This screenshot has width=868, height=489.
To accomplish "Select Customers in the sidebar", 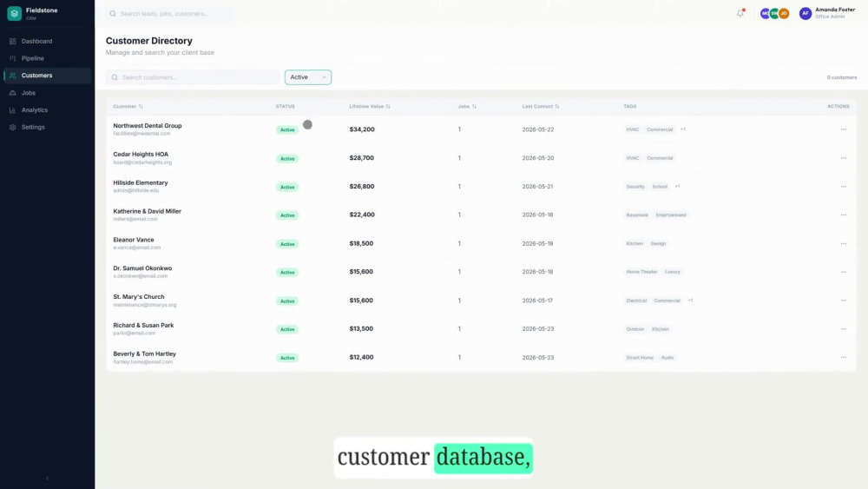I will 47,76.
